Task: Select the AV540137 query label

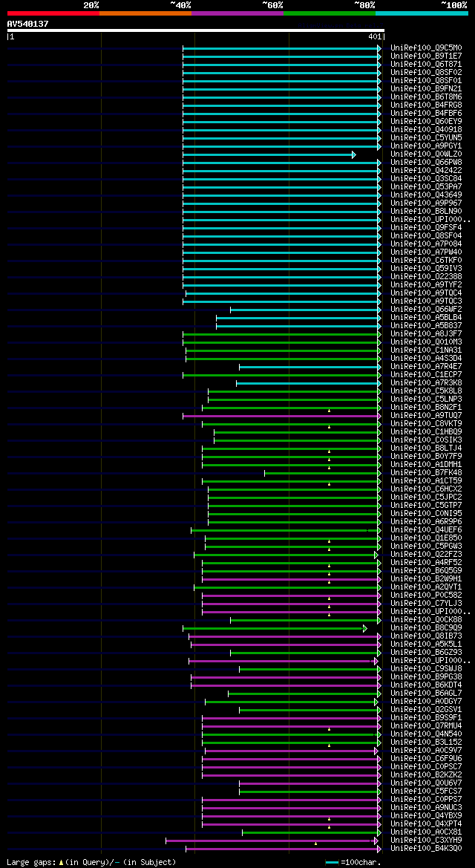Action: coord(27,24)
